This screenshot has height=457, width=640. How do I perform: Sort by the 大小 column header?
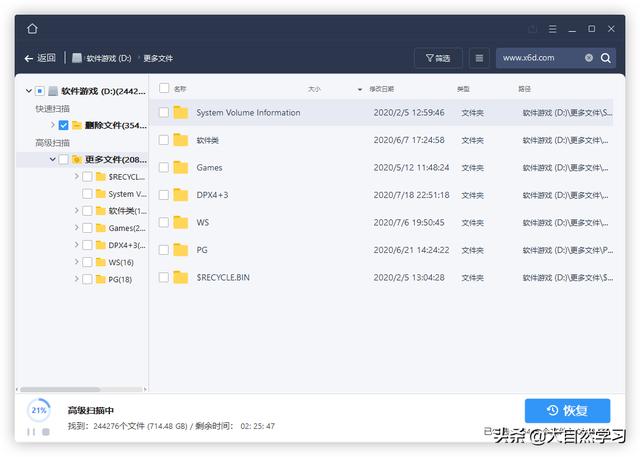pyautogui.click(x=315, y=89)
